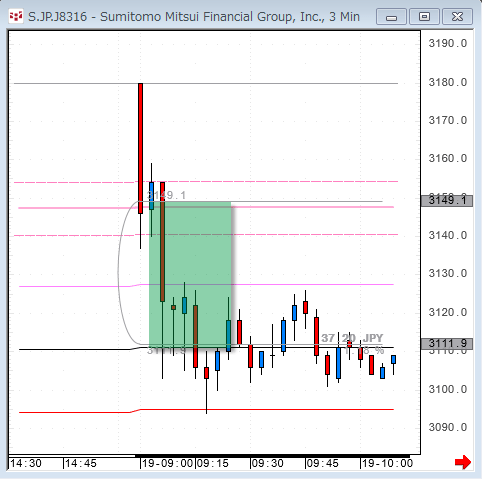
Task: Click the 3149.1 label above the green box
Action: (x=166, y=195)
